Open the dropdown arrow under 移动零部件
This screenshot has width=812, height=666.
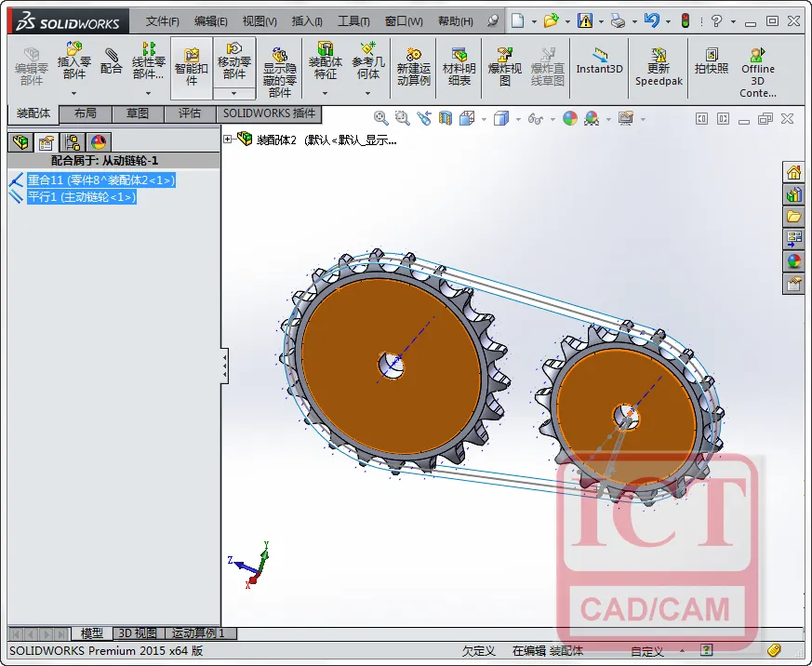[x=234, y=93]
